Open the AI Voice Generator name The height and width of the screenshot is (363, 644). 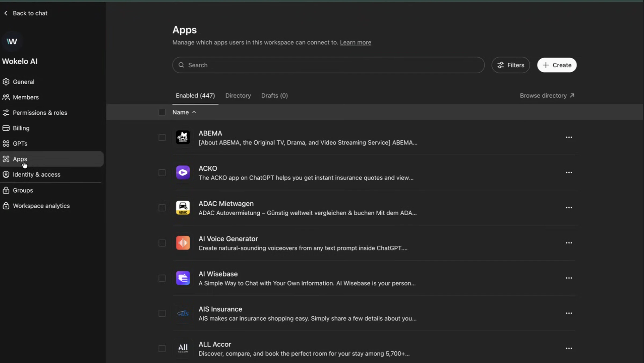(x=228, y=239)
